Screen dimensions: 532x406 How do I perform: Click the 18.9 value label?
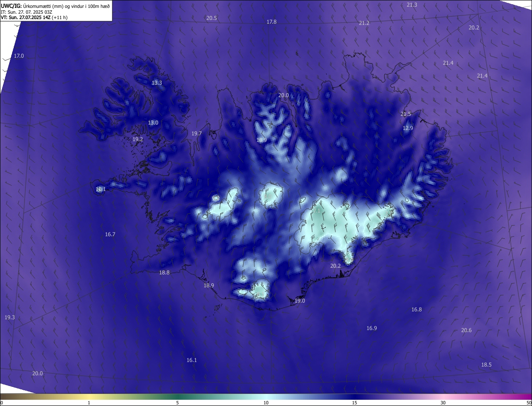[x=209, y=285]
